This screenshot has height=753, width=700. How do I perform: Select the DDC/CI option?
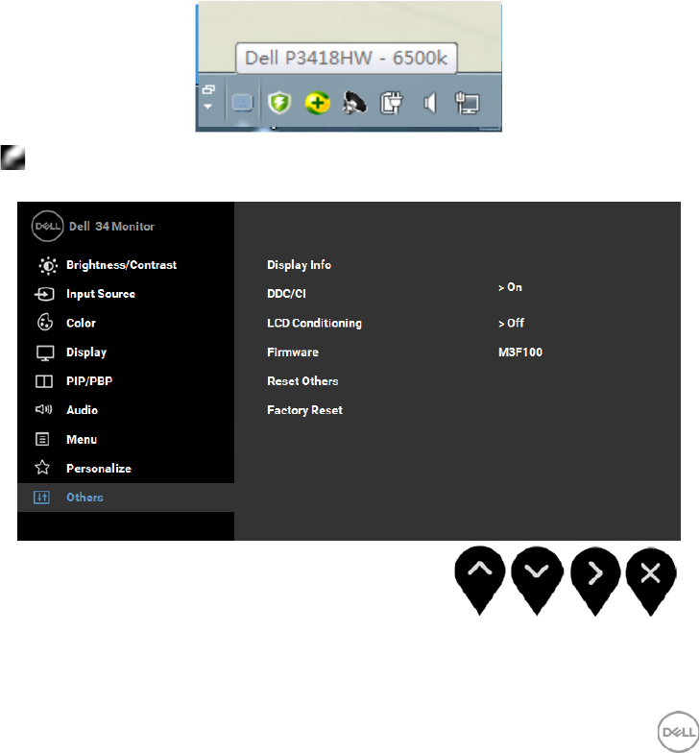[286, 294]
